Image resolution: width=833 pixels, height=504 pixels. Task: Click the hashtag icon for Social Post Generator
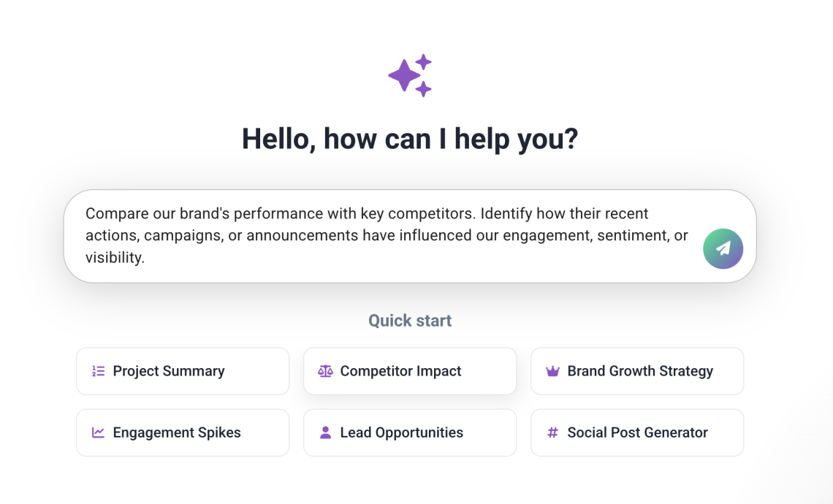point(552,432)
